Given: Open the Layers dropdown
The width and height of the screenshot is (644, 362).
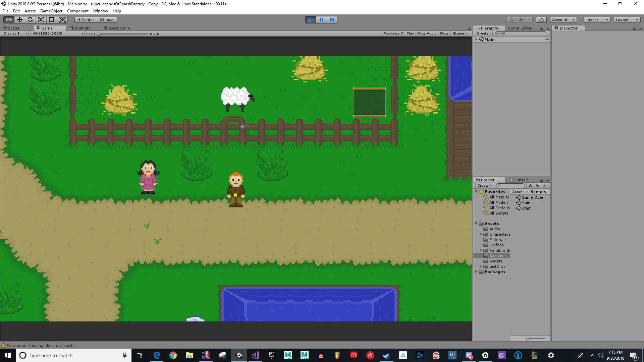Looking at the screenshot, I should [x=597, y=20].
